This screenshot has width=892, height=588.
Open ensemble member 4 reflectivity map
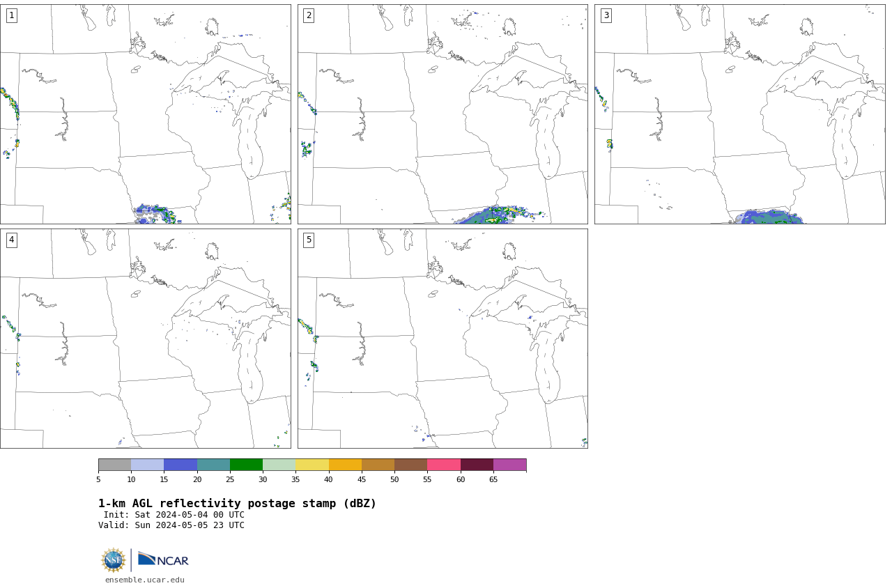click(x=145, y=339)
